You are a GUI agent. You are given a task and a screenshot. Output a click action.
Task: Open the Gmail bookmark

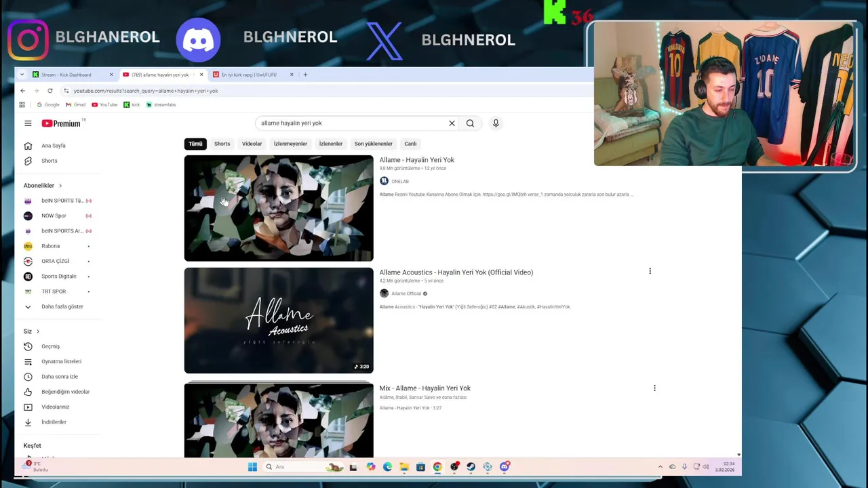(75, 105)
